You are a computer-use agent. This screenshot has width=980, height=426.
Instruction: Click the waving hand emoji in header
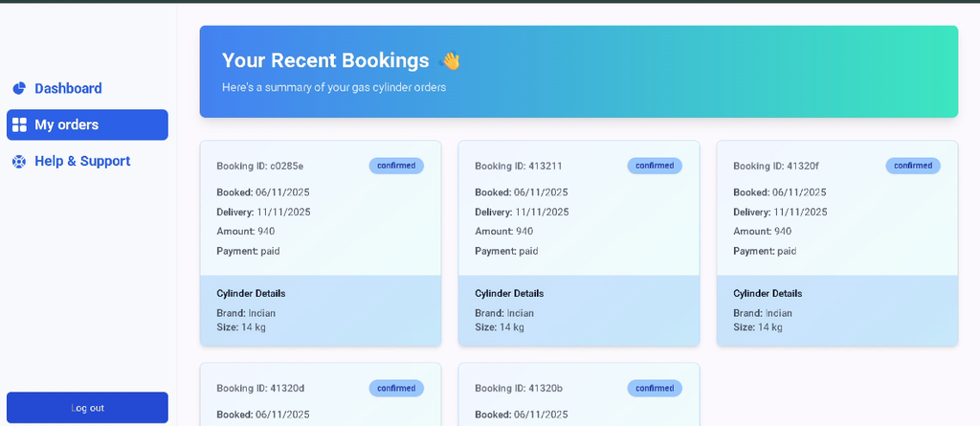click(x=450, y=60)
